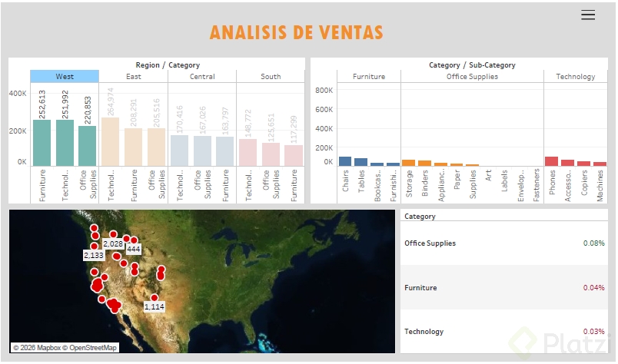
Task: Click the Central Office Supplies bar 167,026
Action: click(x=202, y=151)
